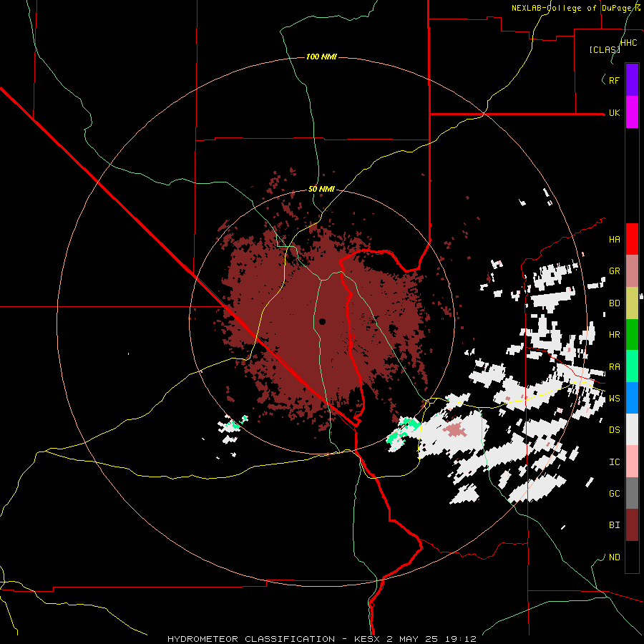The height and width of the screenshot is (644, 644).
Task: Click the 100 NMI range ring label
Action: coord(321,57)
